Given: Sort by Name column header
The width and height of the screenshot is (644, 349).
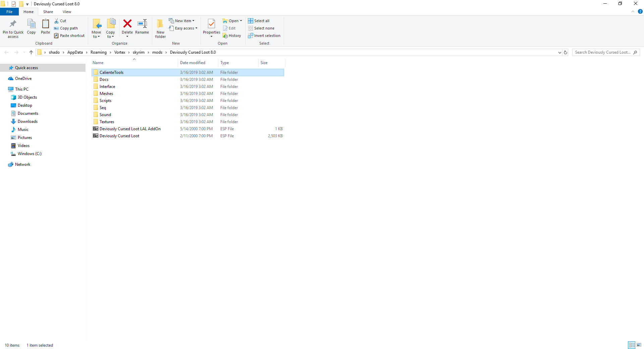Looking at the screenshot, I should click(x=134, y=63).
